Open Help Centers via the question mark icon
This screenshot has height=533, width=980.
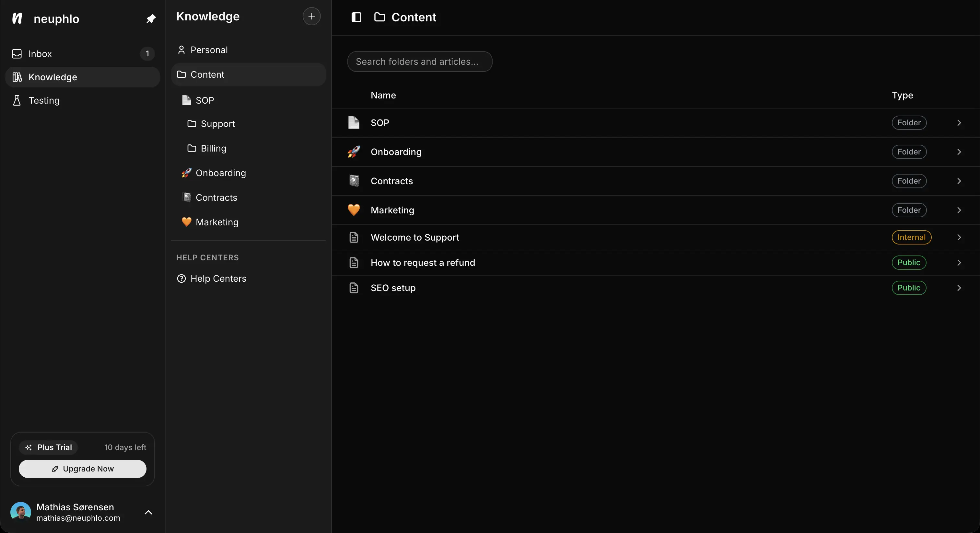pyautogui.click(x=181, y=278)
